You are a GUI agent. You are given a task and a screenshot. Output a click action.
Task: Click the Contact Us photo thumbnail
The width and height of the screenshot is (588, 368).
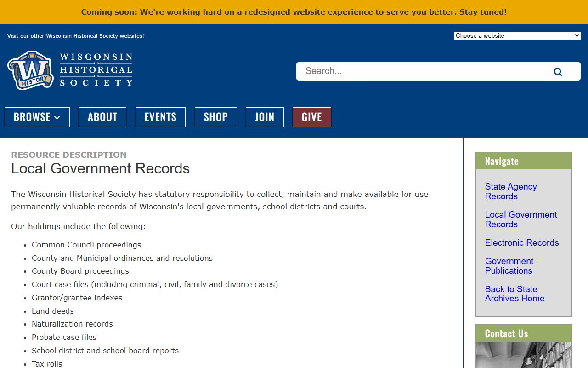point(524,355)
